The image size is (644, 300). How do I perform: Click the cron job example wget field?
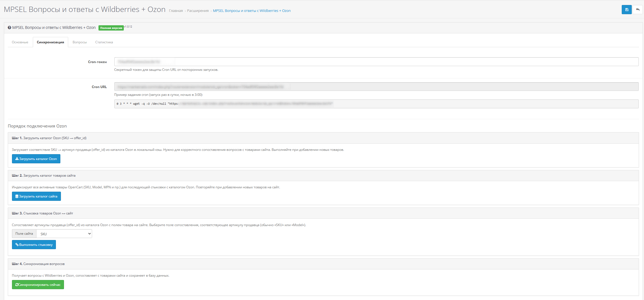pos(376,104)
